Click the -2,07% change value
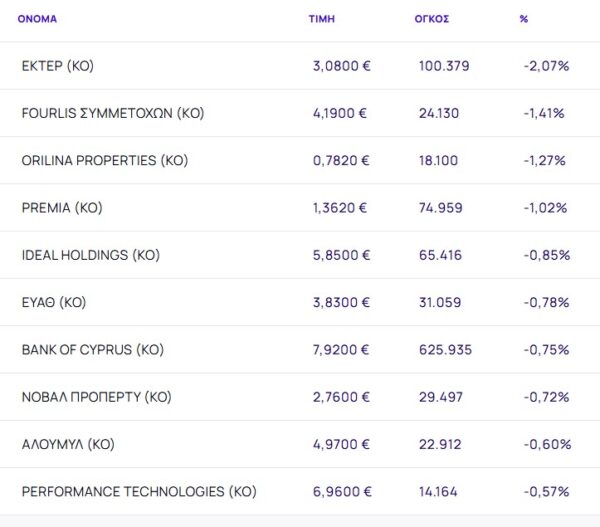600x527 pixels. pos(546,66)
